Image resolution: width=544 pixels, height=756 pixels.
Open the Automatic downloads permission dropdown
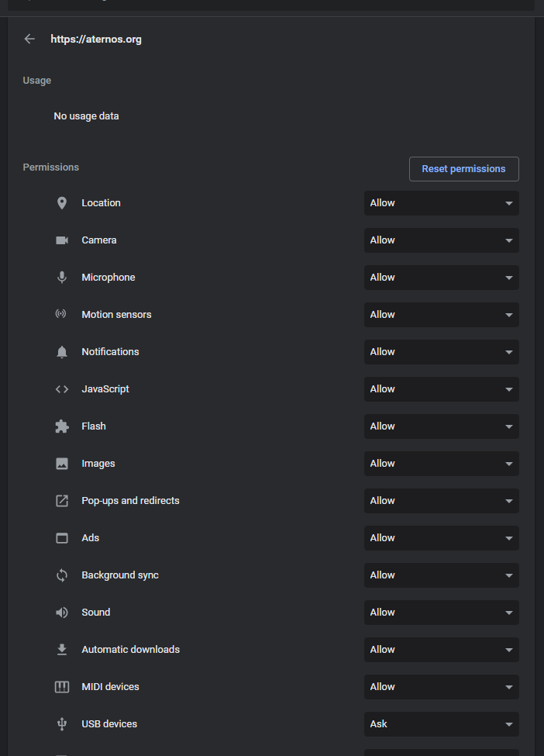point(442,650)
